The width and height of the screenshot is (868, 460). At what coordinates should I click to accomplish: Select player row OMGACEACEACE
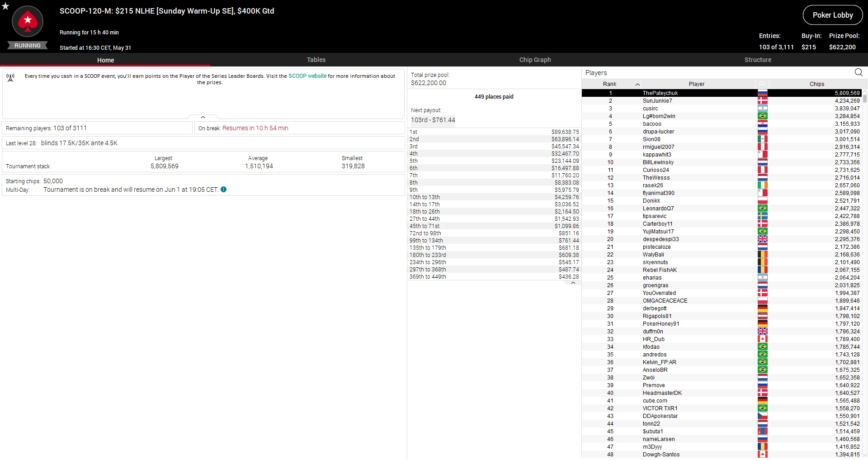[x=722, y=301]
